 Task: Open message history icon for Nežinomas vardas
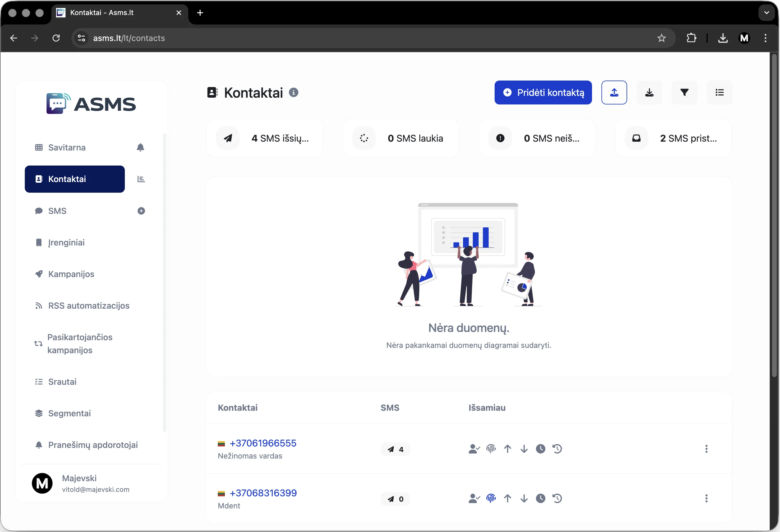[x=557, y=449]
